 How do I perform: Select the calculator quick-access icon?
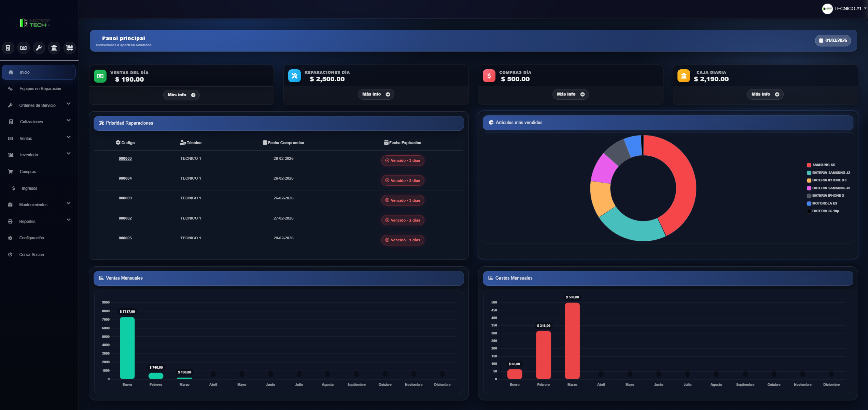(x=8, y=48)
